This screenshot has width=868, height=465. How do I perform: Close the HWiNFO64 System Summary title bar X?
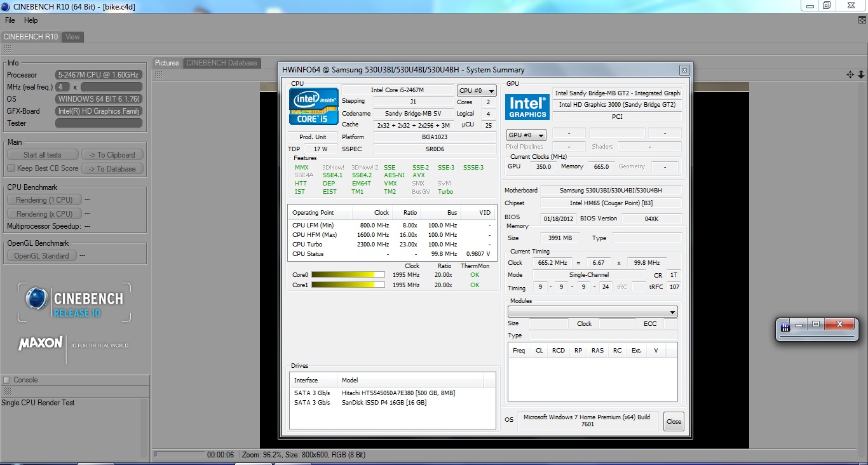pyautogui.click(x=684, y=70)
